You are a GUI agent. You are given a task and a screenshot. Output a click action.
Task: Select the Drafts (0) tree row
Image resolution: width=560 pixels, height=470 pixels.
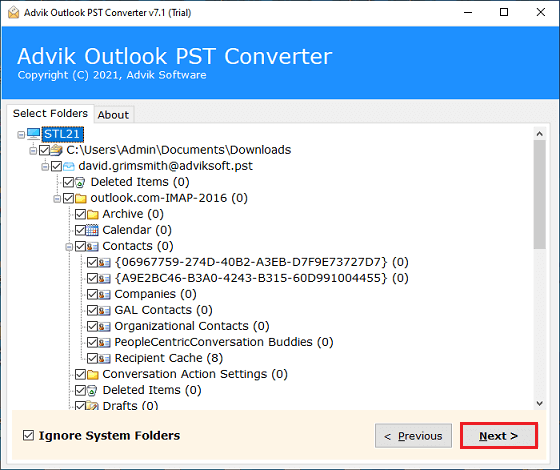tap(130, 406)
